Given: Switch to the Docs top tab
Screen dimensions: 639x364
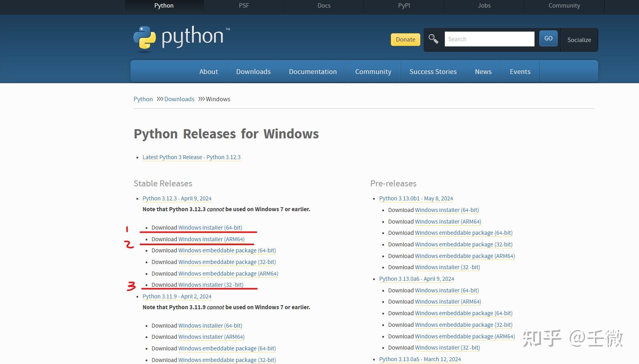Looking at the screenshot, I should click(324, 6).
